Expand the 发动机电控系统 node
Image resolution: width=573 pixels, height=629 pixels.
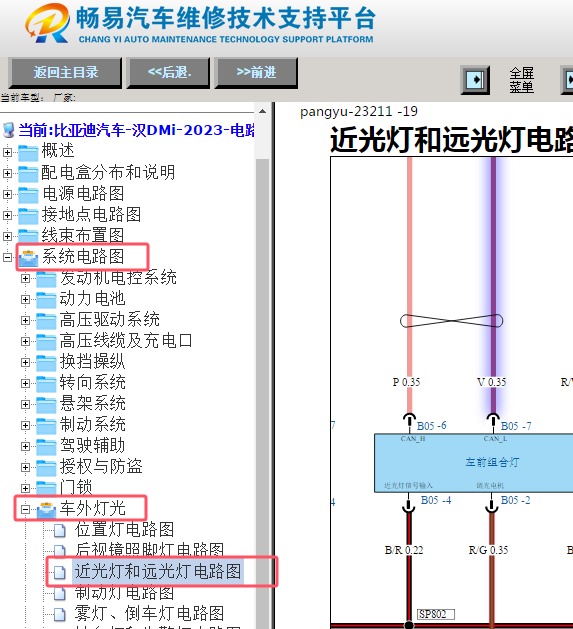tap(25, 278)
